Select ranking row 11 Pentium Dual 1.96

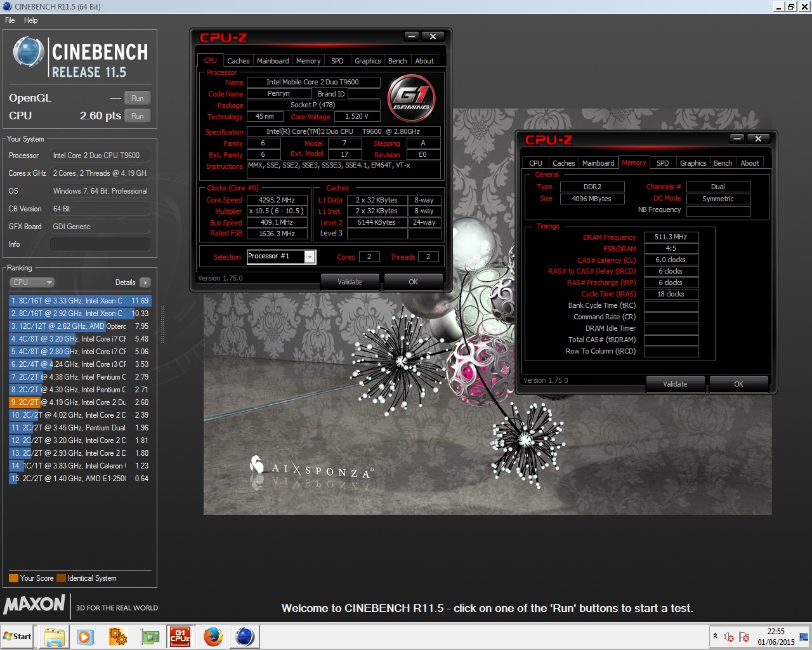(x=80, y=428)
